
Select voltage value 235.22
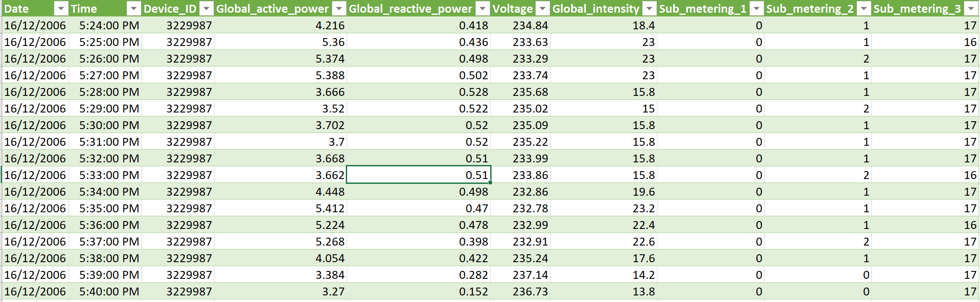[x=520, y=142]
